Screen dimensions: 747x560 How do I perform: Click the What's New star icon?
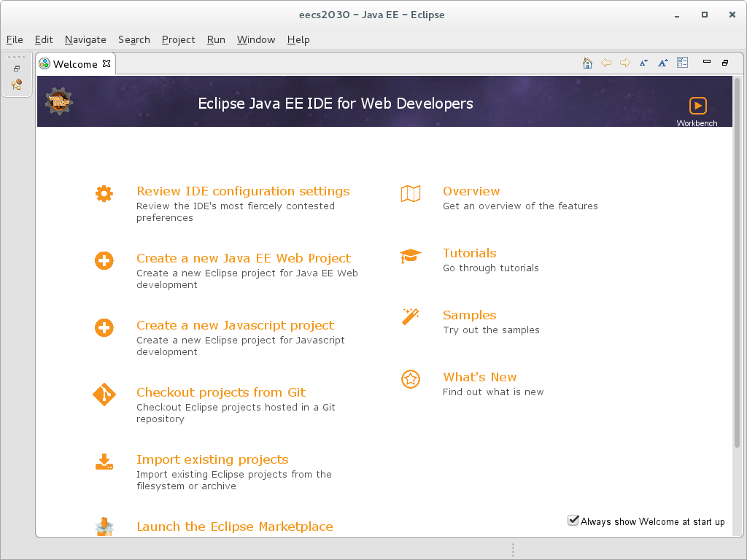click(x=410, y=379)
